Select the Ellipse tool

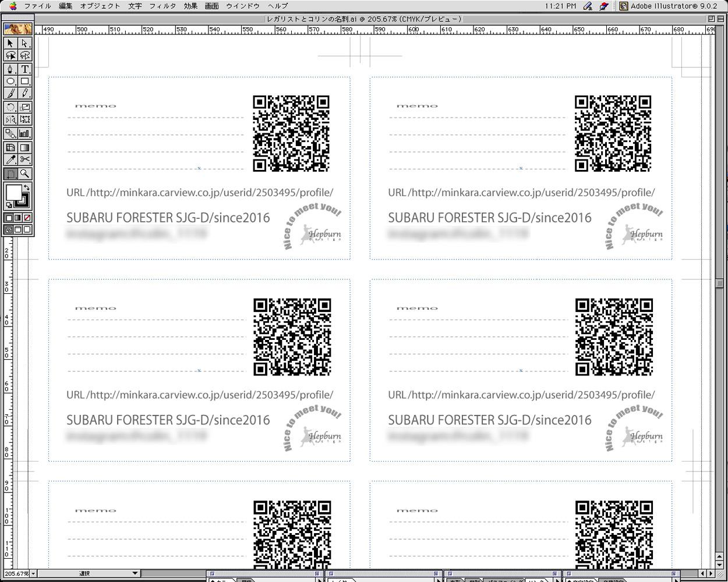pyautogui.click(x=10, y=81)
